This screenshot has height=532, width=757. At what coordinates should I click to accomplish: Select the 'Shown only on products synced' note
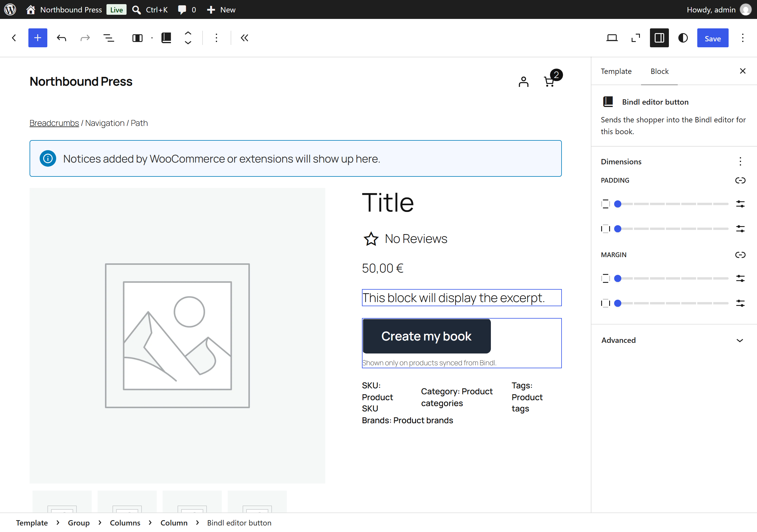[429, 363]
